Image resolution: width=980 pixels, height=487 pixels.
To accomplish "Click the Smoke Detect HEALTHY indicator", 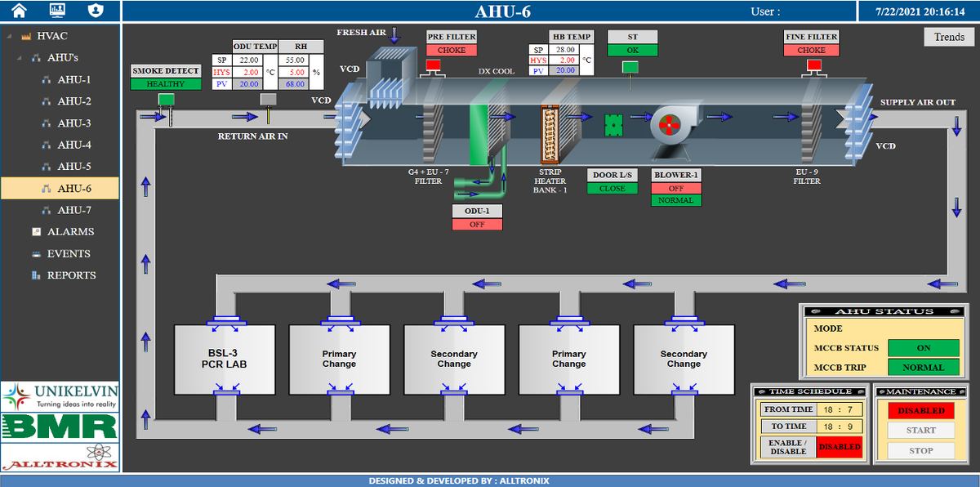I will coord(166,83).
